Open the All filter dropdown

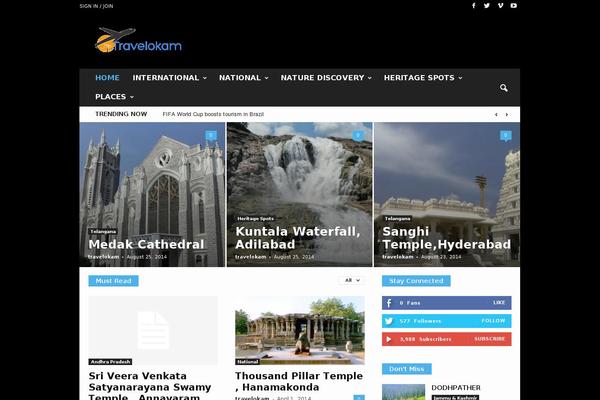click(x=352, y=281)
